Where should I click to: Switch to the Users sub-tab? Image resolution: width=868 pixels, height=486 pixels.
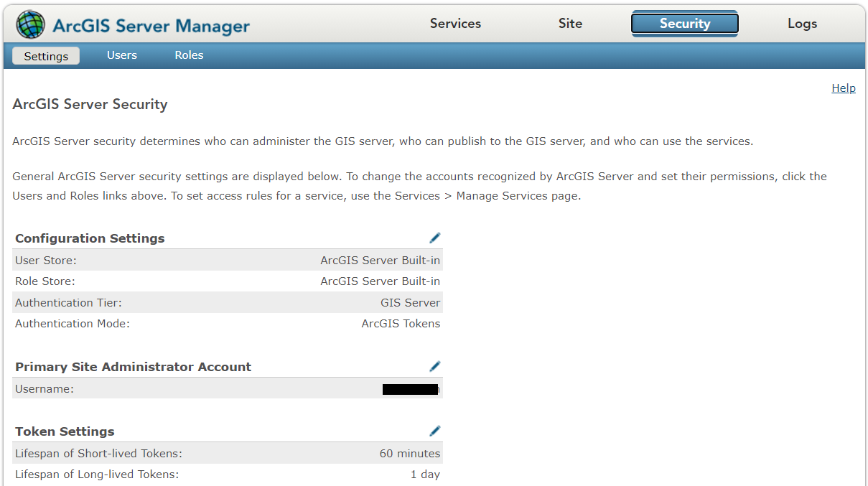[x=121, y=55]
